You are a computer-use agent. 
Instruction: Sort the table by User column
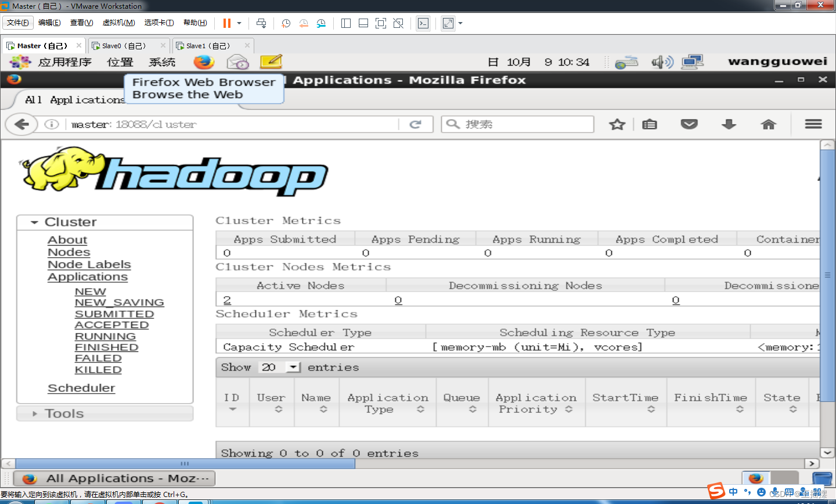pos(271,402)
